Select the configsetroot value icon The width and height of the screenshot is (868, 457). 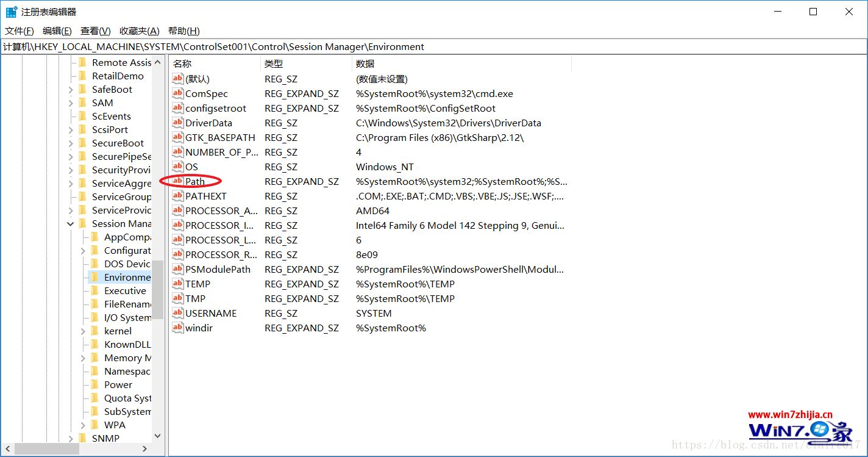177,108
